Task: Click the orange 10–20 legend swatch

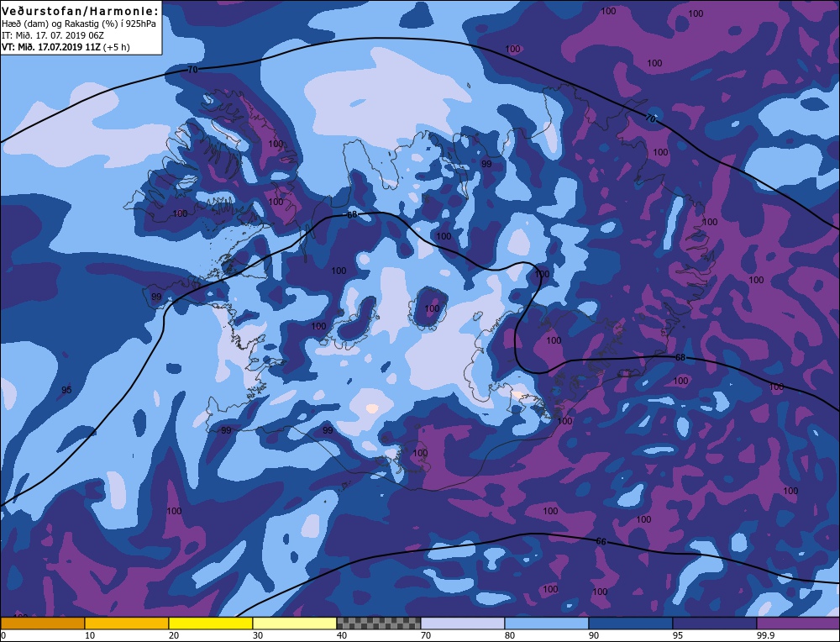Action: pos(127,624)
